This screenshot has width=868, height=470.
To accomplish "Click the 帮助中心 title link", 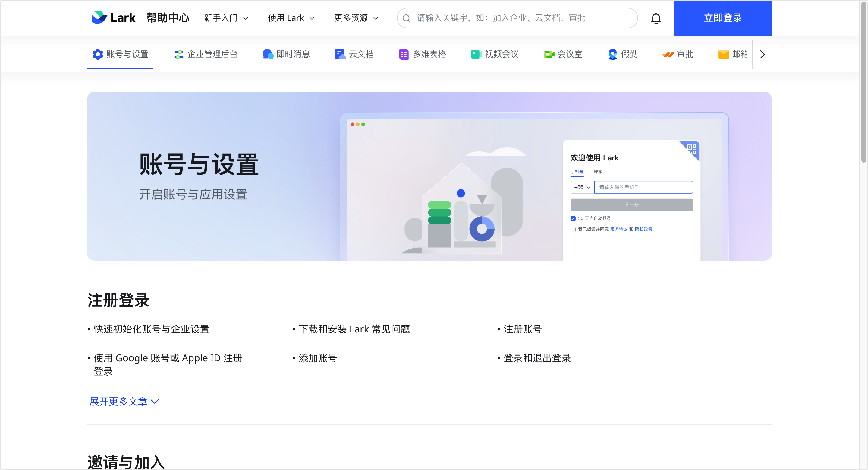I will [x=168, y=18].
